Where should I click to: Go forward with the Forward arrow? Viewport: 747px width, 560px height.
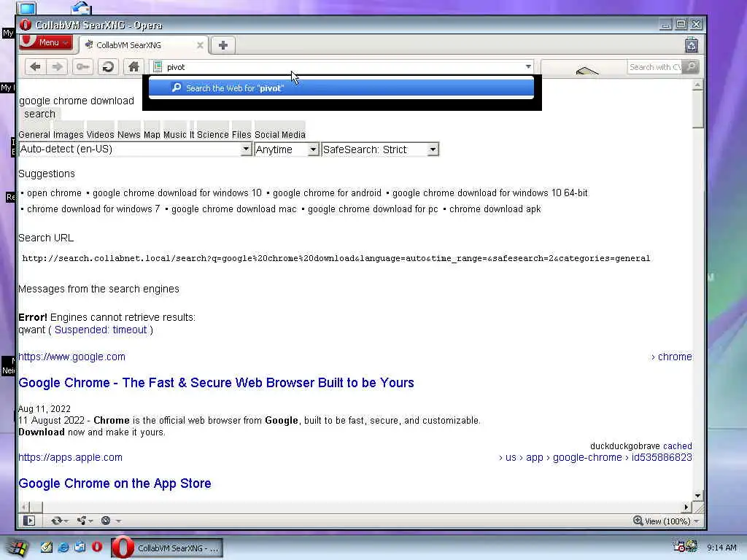pyautogui.click(x=57, y=66)
